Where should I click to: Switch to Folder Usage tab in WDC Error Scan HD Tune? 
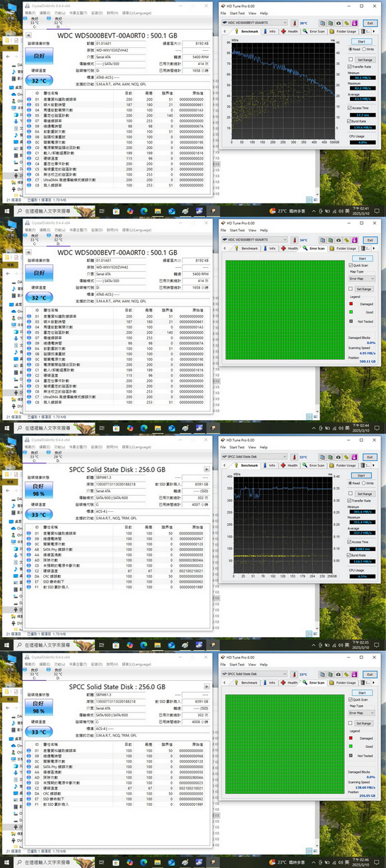point(343,249)
